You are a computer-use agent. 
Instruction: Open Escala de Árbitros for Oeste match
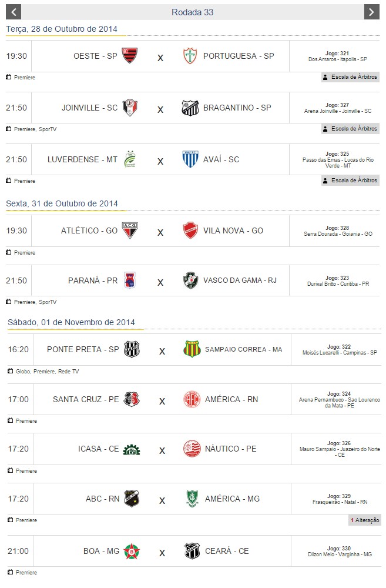coord(350,77)
